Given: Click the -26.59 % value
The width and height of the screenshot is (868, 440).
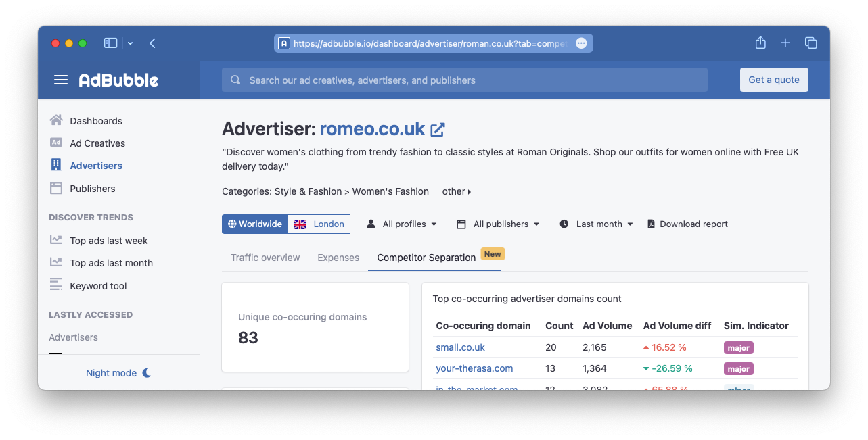Looking at the screenshot, I should click(672, 368).
